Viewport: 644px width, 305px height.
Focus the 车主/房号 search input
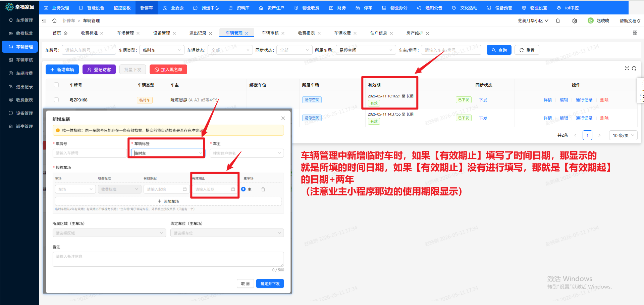point(451,50)
